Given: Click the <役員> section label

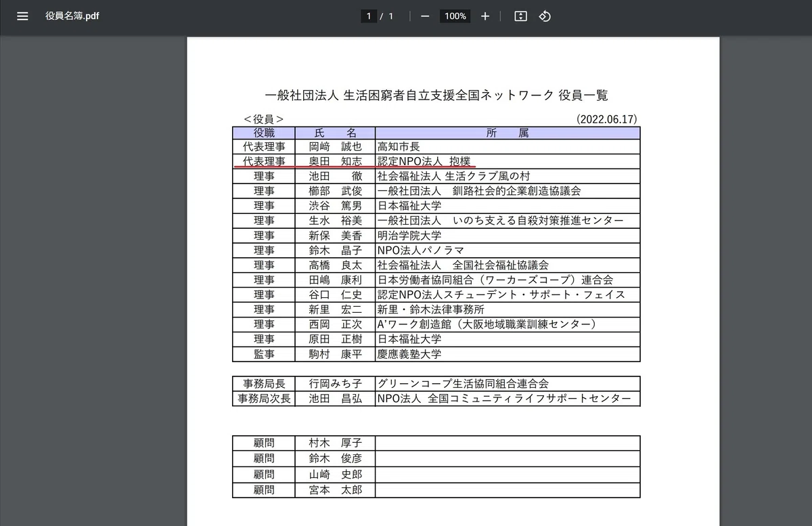Looking at the screenshot, I should pyautogui.click(x=264, y=119).
